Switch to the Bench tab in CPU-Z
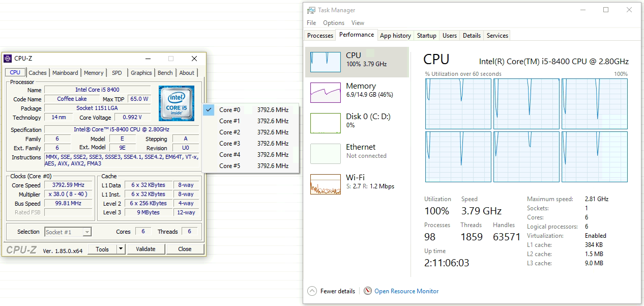This screenshot has height=306, width=644. tap(165, 73)
